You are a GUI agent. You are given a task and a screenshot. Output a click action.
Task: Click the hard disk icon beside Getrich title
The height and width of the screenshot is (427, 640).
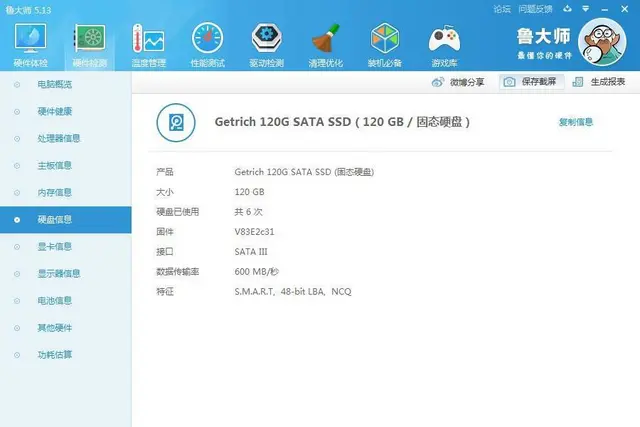(x=176, y=122)
